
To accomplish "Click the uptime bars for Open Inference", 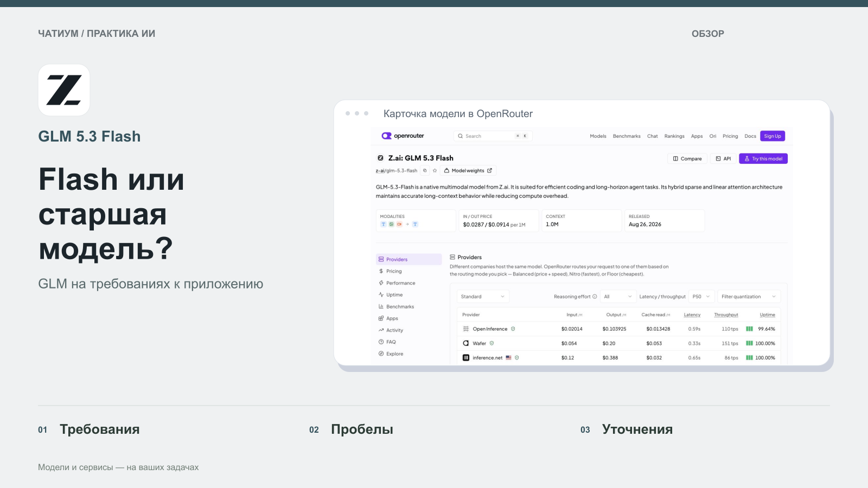I will click(x=749, y=329).
